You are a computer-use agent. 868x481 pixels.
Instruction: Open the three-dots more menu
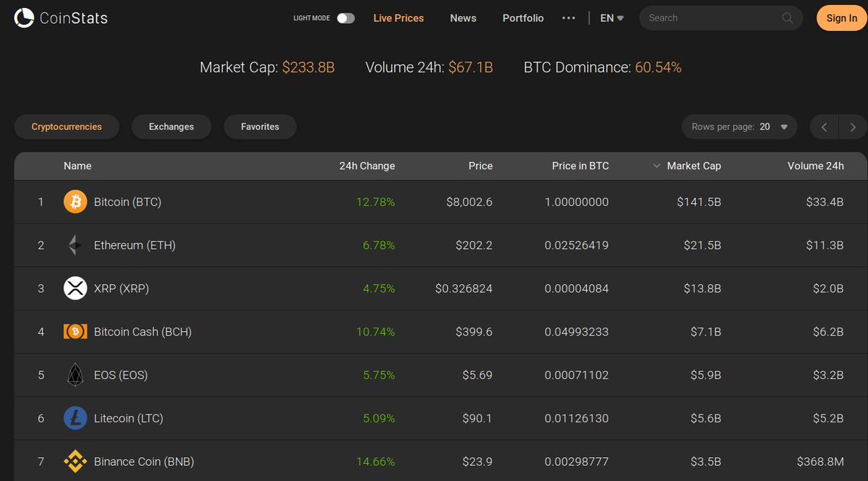[569, 18]
